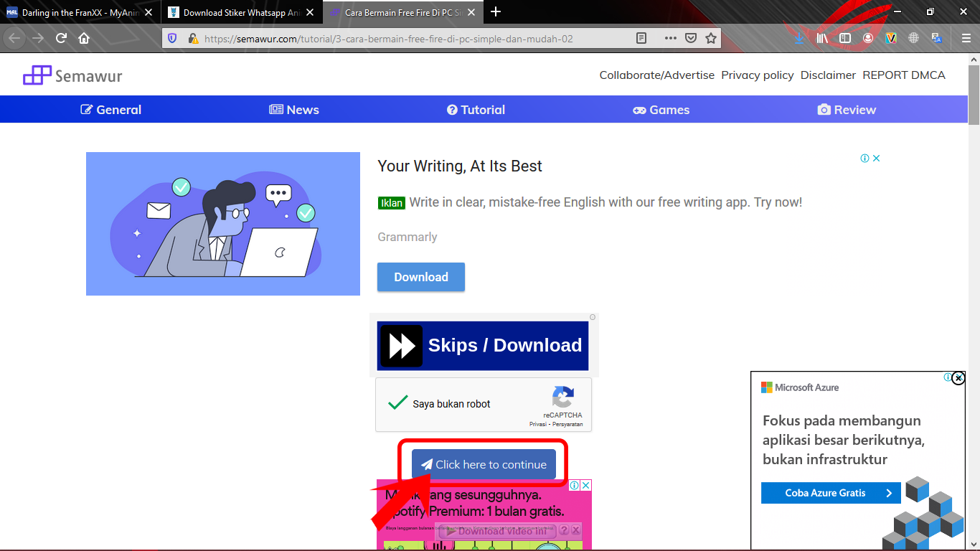Image resolution: width=980 pixels, height=551 pixels.
Task: Click the Grammarly ad illustration image
Action: (223, 224)
